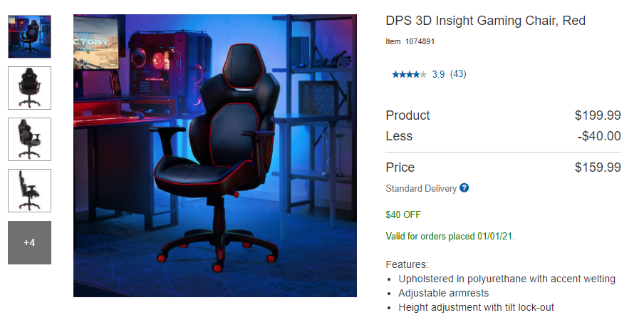The image size is (644, 320).
Task: Open the 43 reviews count link
Action: point(458,74)
